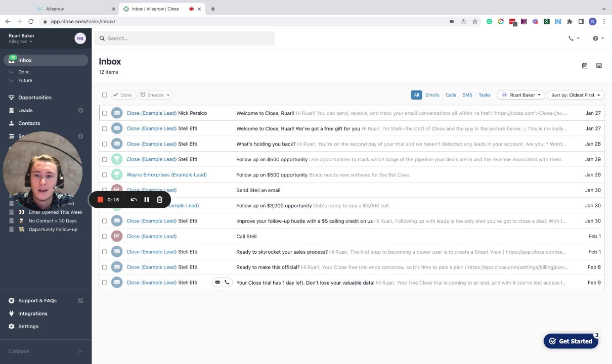Click email icon on trial 1 day left row
Viewport: 612px width, 364px height.
coord(217,283)
